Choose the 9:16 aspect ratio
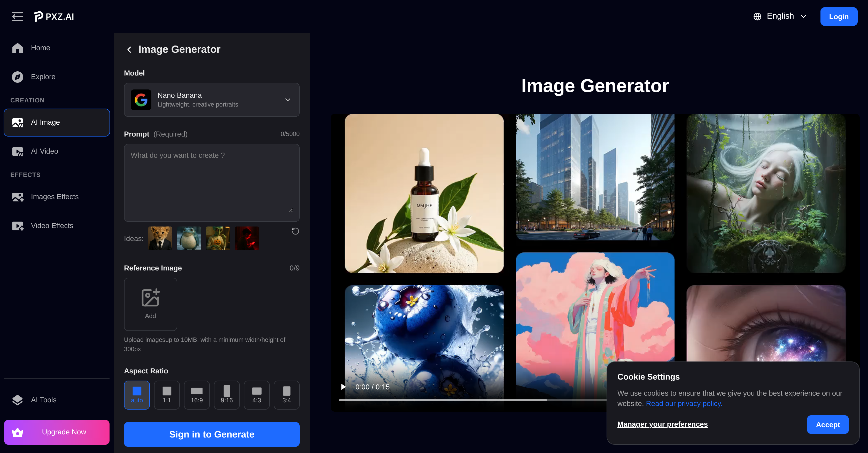The width and height of the screenshot is (868, 453). 227,395
